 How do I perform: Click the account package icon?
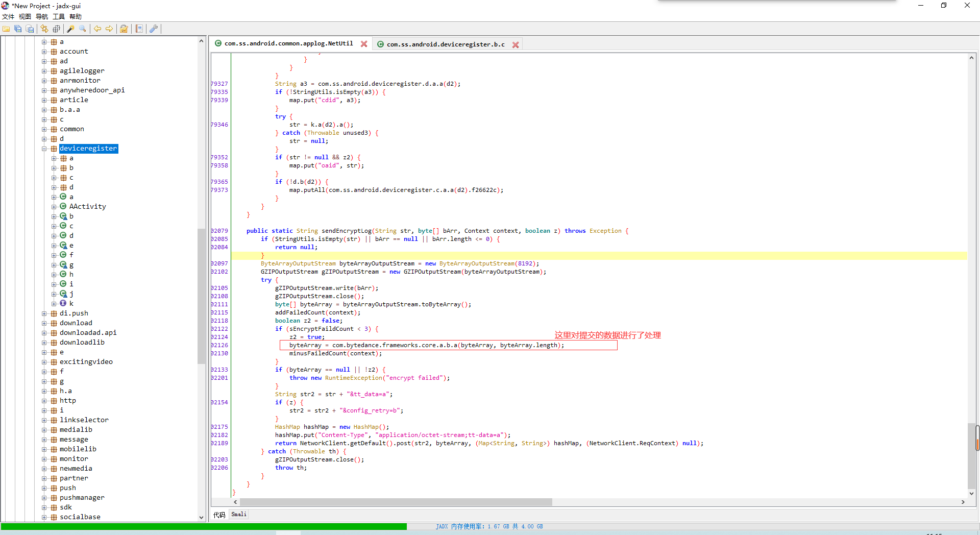(54, 52)
